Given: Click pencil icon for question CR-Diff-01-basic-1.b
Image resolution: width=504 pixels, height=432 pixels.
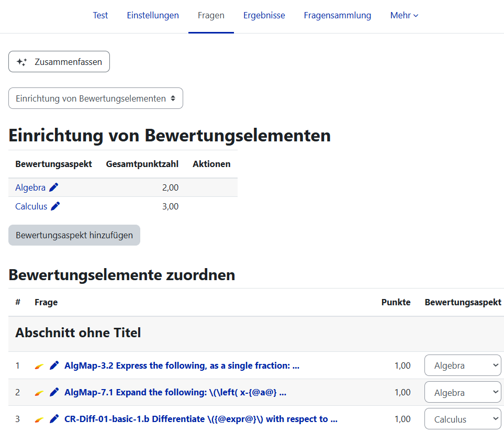Looking at the screenshot, I should (x=54, y=419).
